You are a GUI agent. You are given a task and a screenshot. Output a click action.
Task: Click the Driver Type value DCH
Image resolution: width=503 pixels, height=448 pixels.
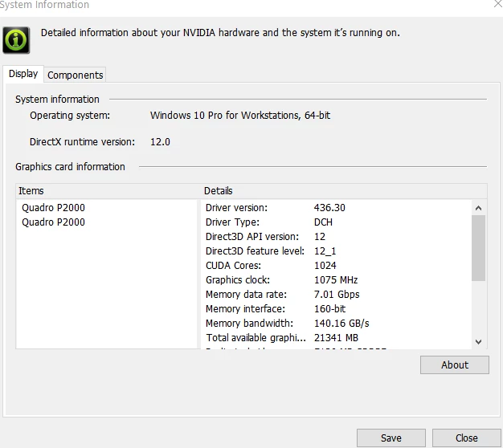point(323,222)
